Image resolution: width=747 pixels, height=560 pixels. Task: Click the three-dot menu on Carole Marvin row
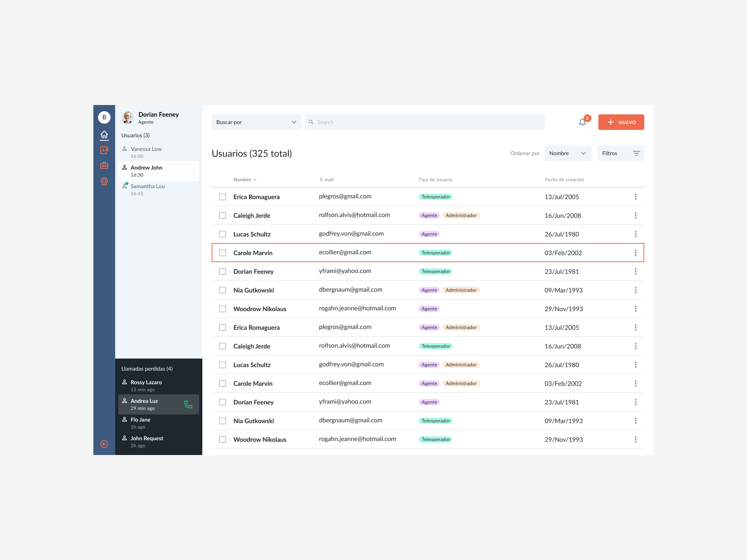point(636,252)
